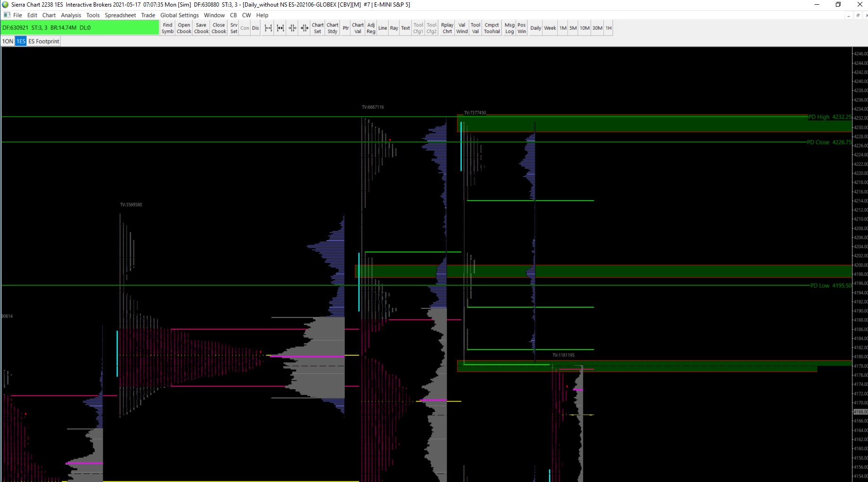Click the tight compress bar spacing icon
The image size is (868, 482).
click(305, 28)
